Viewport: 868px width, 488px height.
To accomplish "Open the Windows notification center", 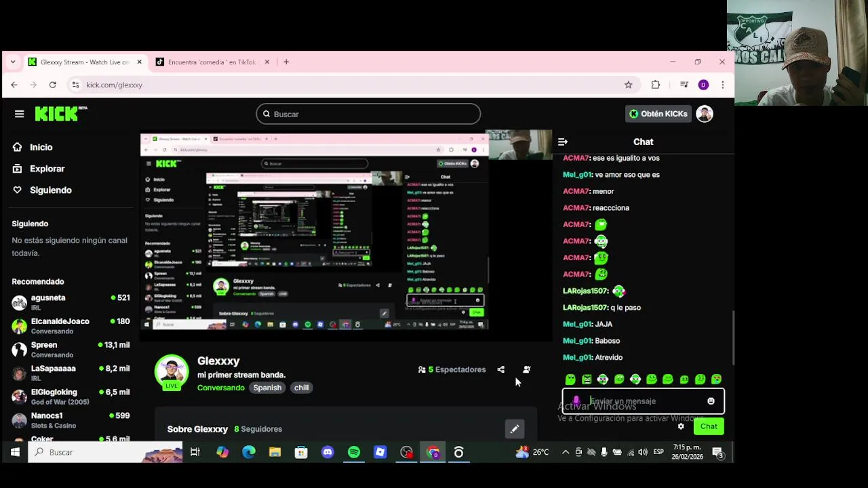I will coord(718,452).
